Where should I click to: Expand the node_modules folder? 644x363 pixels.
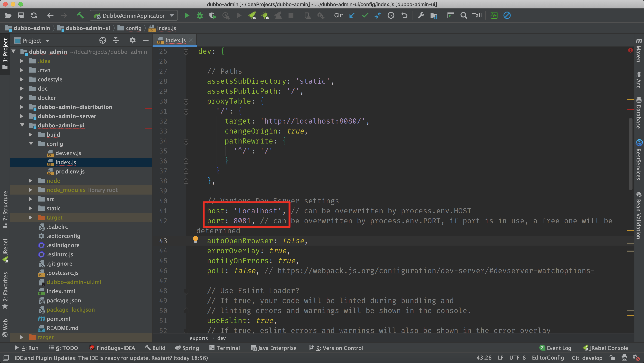coord(30,190)
